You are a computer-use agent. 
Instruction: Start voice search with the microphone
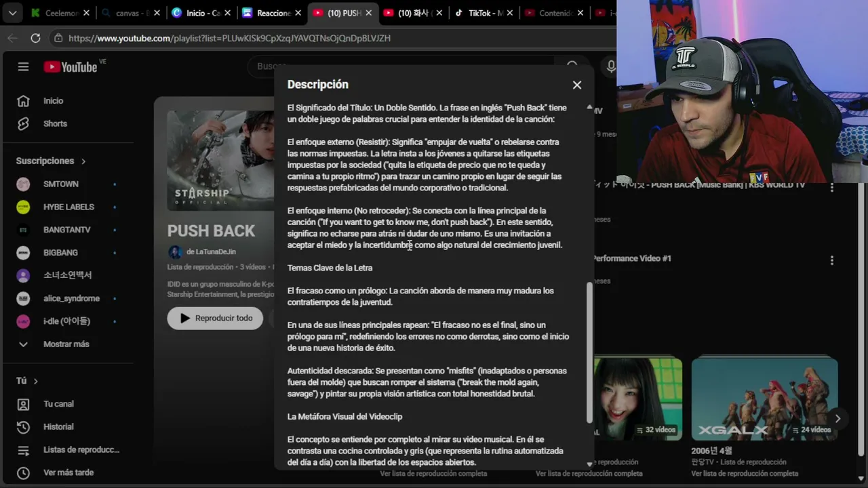point(610,66)
